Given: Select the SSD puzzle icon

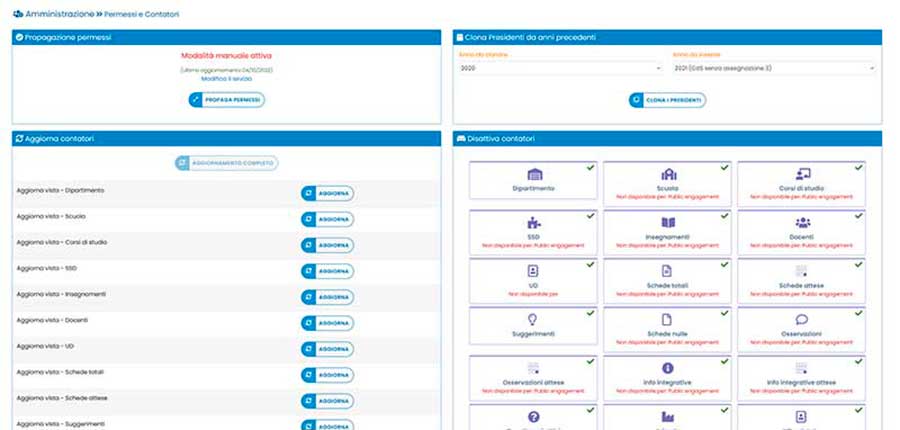Looking at the screenshot, I should (533, 223).
